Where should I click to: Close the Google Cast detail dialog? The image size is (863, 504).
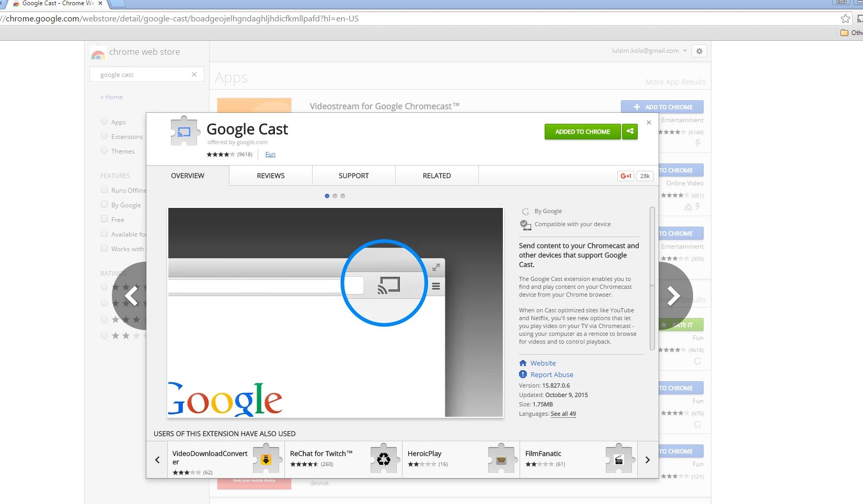(649, 123)
